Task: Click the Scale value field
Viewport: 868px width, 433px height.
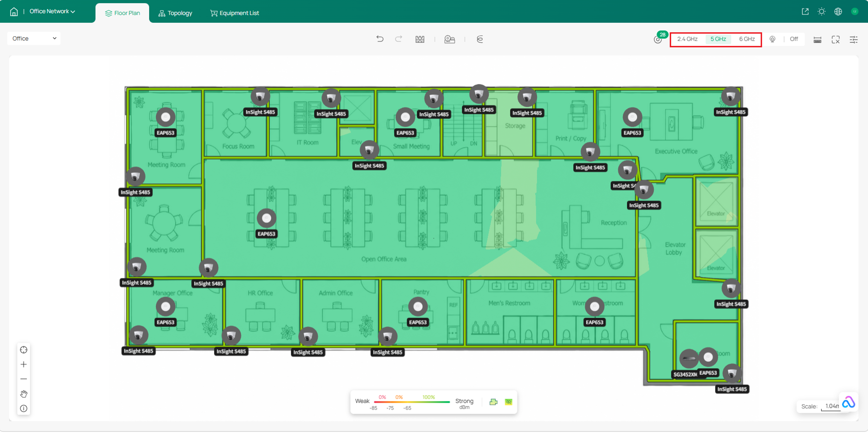Action: (832, 406)
